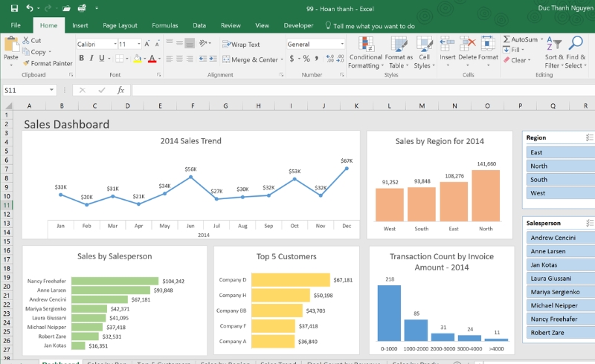
Task: Click Format Painter brush
Action: pos(48,63)
